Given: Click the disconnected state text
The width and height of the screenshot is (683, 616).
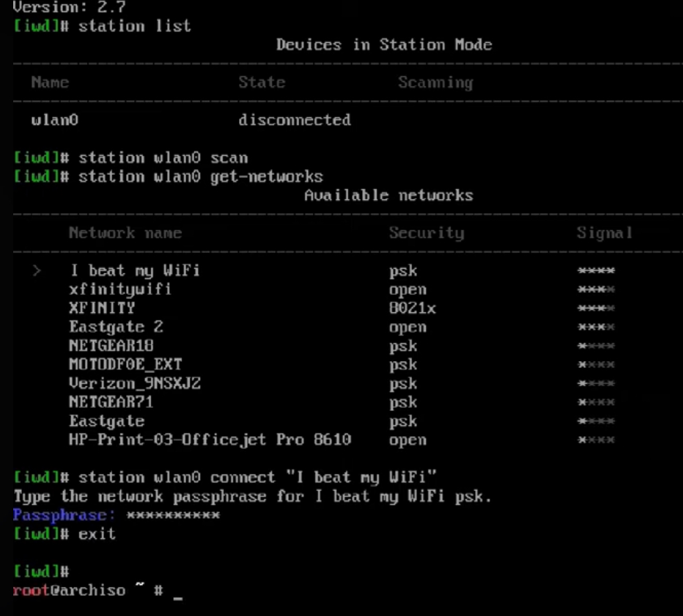Looking at the screenshot, I should [295, 120].
